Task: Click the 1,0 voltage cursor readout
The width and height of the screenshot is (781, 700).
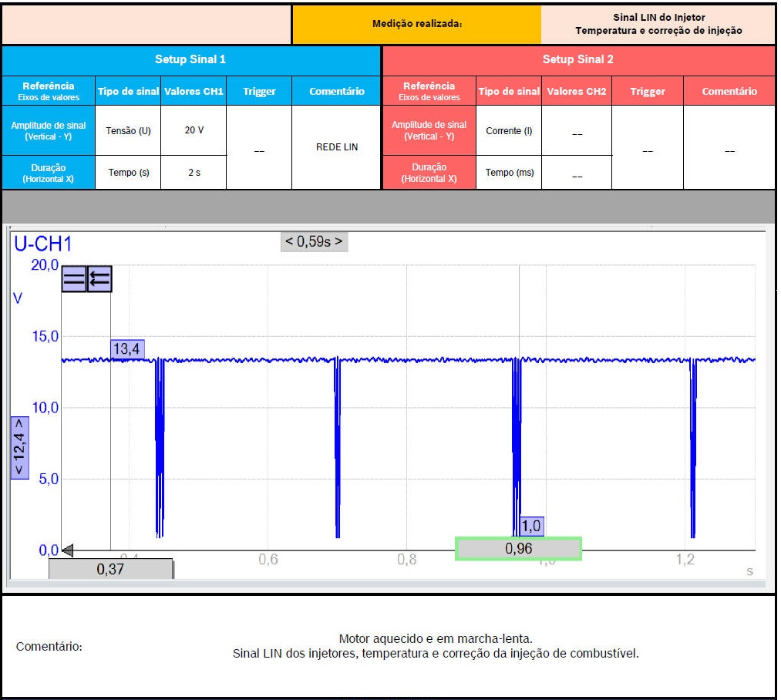Action: click(x=531, y=527)
